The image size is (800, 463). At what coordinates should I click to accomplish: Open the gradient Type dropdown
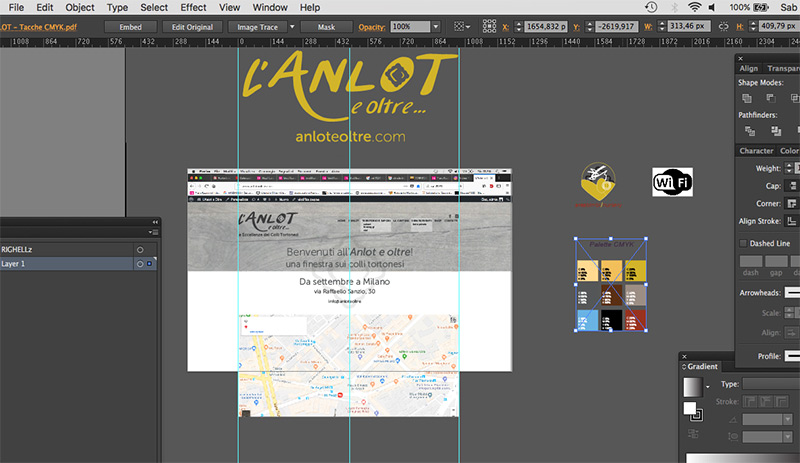click(771, 384)
